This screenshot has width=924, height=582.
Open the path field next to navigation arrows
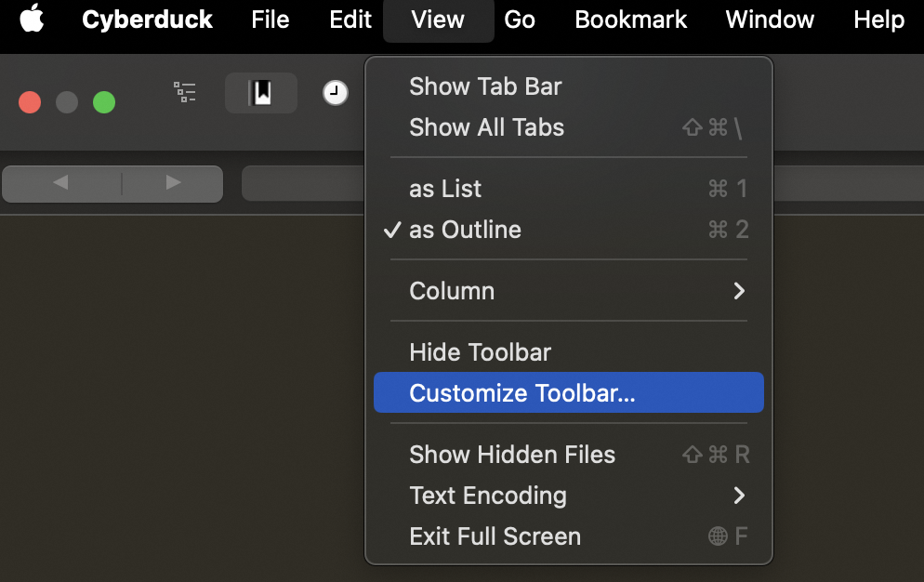coord(302,183)
